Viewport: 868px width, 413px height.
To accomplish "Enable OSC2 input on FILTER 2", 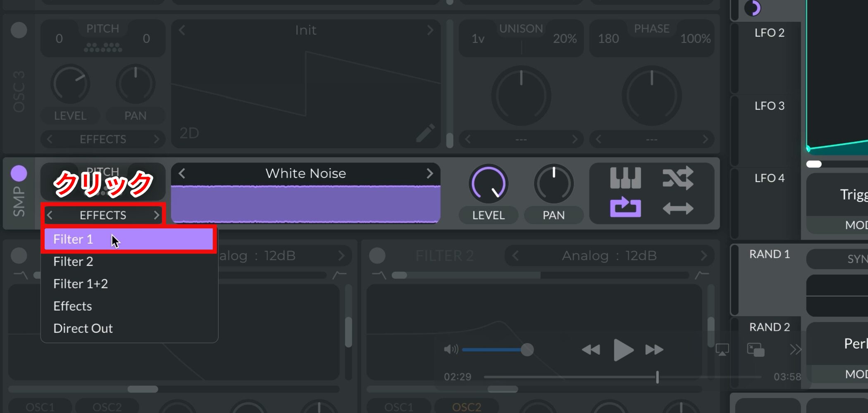I will [466, 407].
